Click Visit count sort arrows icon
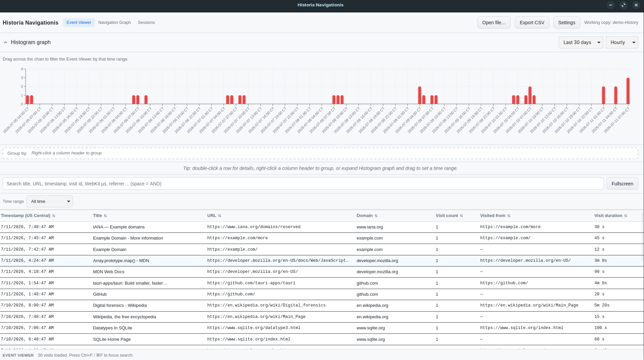 [462, 216]
